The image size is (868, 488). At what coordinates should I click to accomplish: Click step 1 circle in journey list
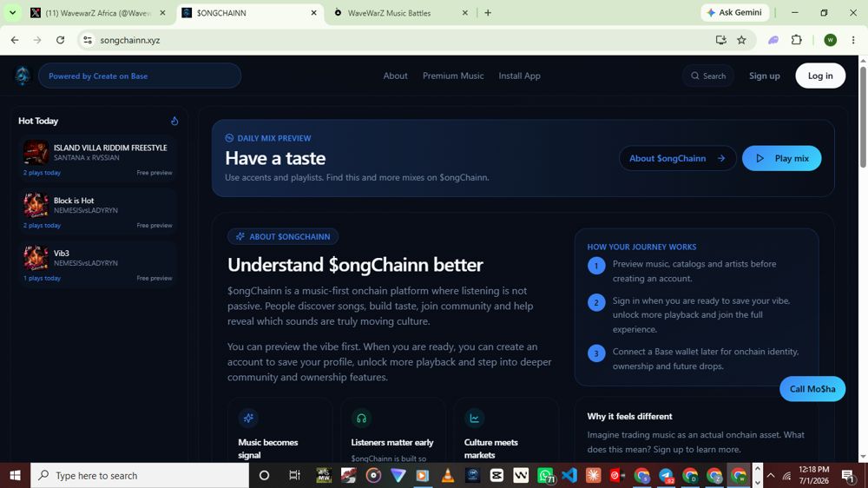596,266
